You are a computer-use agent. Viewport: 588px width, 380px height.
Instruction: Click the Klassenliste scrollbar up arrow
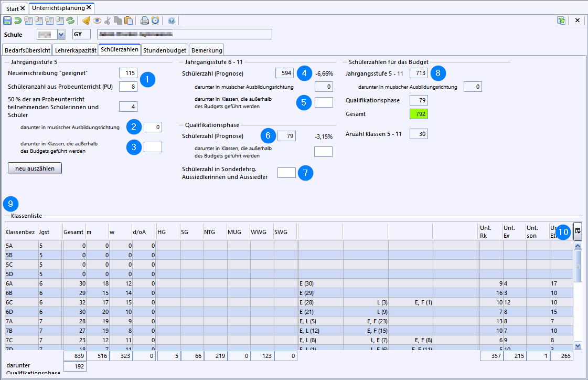[x=578, y=246]
